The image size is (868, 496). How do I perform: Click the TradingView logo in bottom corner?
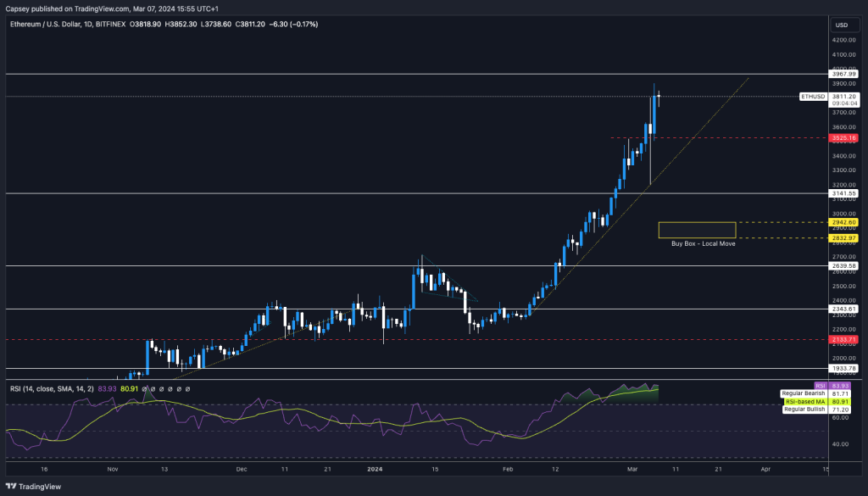(x=33, y=486)
